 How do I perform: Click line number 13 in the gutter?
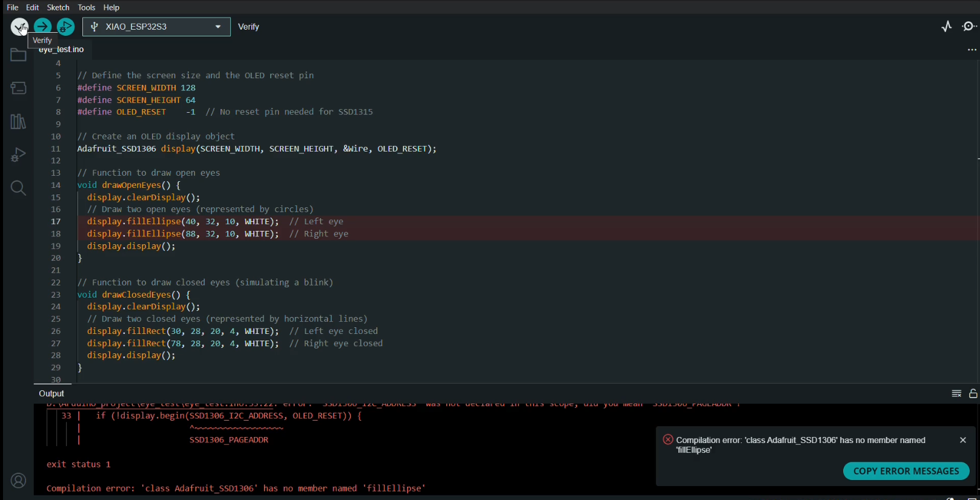pos(56,173)
